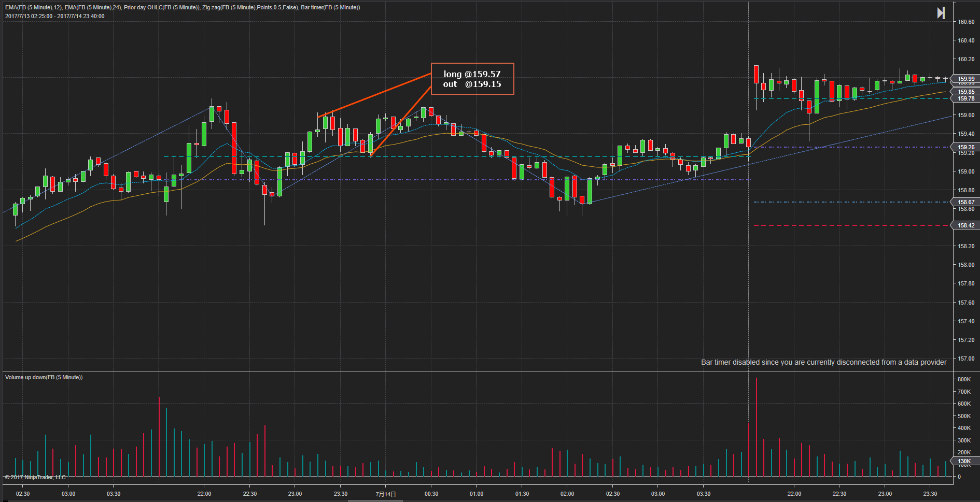Click the 160.20 price axis label
The height and width of the screenshot is (502, 980).
966,59
